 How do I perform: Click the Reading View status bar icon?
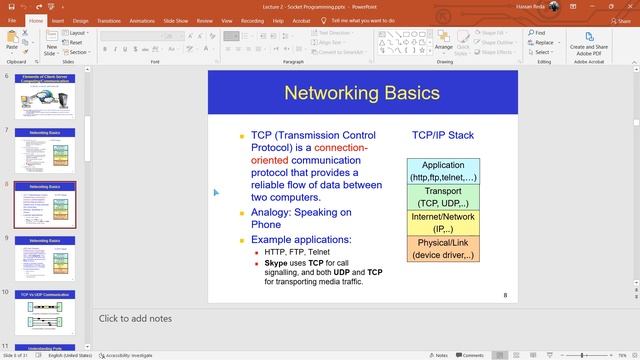[x=533, y=356]
